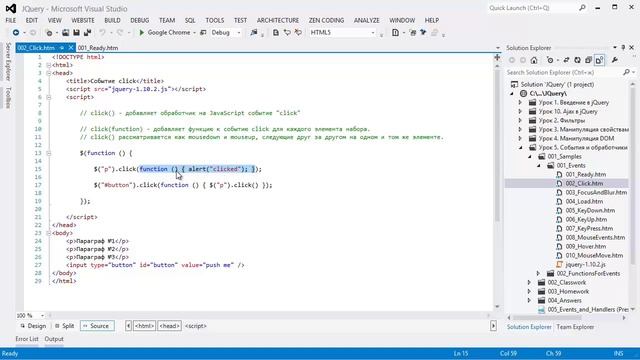Click the Home icon in Solution Explorer
Viewport: 640px width, 360px height.
pos(534,60)
